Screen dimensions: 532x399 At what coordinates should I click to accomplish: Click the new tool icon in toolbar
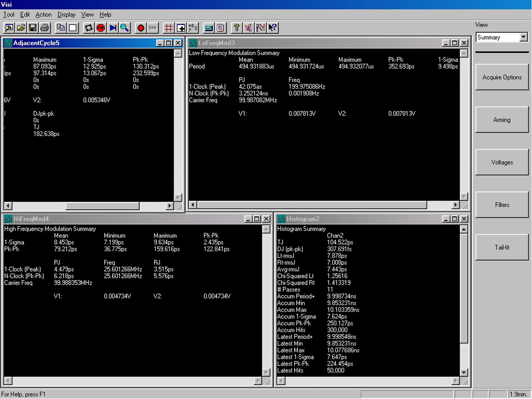click(9, 28)
